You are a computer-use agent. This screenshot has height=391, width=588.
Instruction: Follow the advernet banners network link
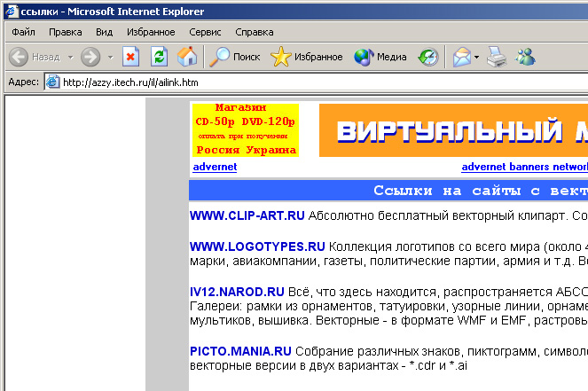(525, 167)
